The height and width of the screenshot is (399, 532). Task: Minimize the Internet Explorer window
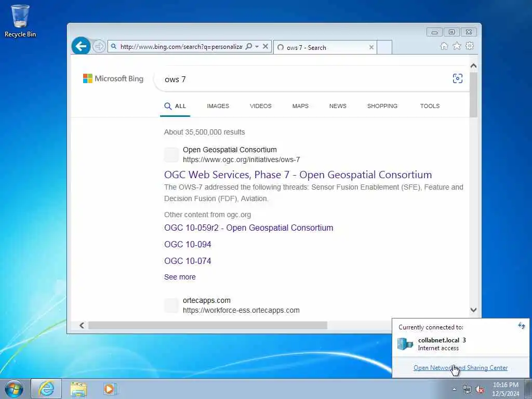point(434,32)
